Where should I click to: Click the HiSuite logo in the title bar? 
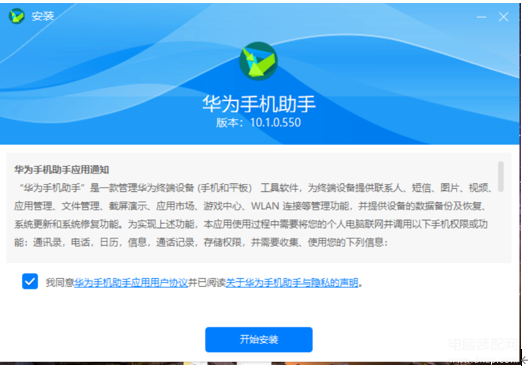coord(17,16)
